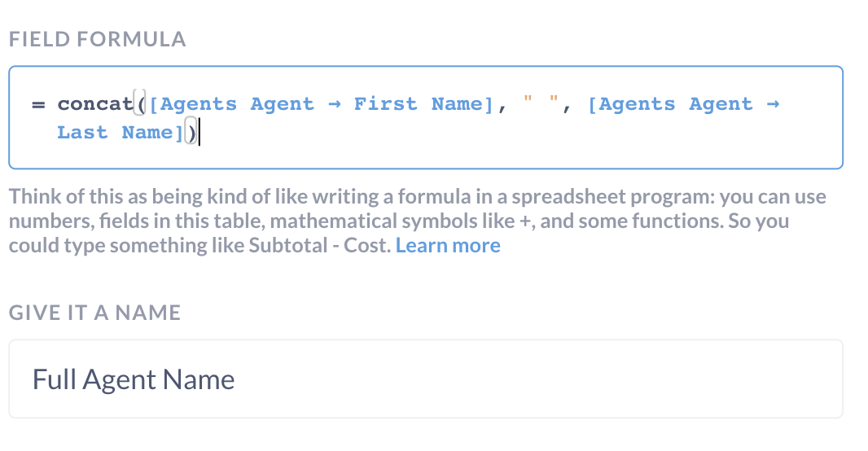Click the GIVE IT A NAME heading
The width and height of the screenshot is (868, 451).
[94, 313]
